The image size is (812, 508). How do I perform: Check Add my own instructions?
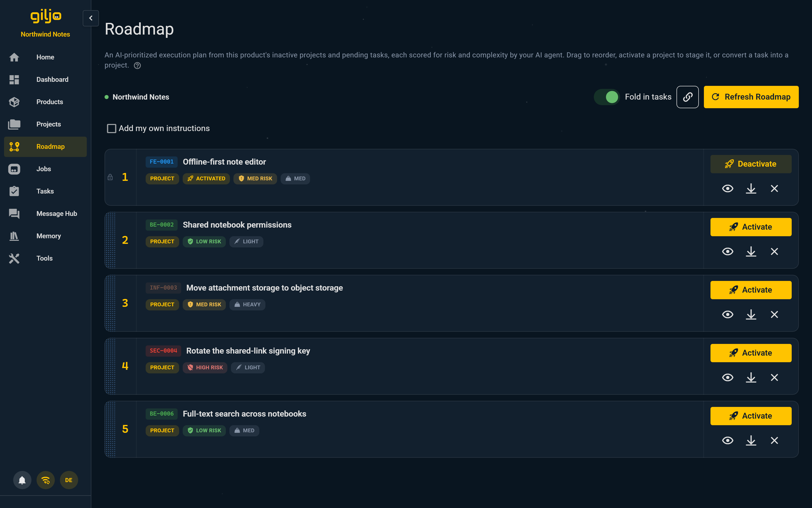coord(111,128)
